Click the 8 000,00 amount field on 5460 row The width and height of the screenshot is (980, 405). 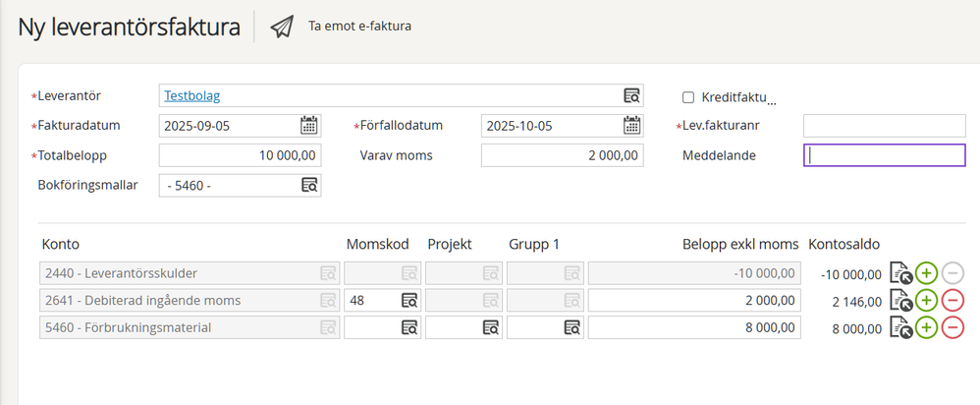tap(694, 327)
